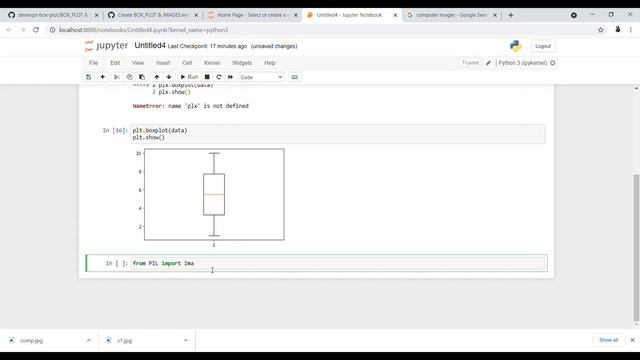The height and width of the screenshot is (360, 640).
Task: Open a new browser tab
Action: [511, 15]
